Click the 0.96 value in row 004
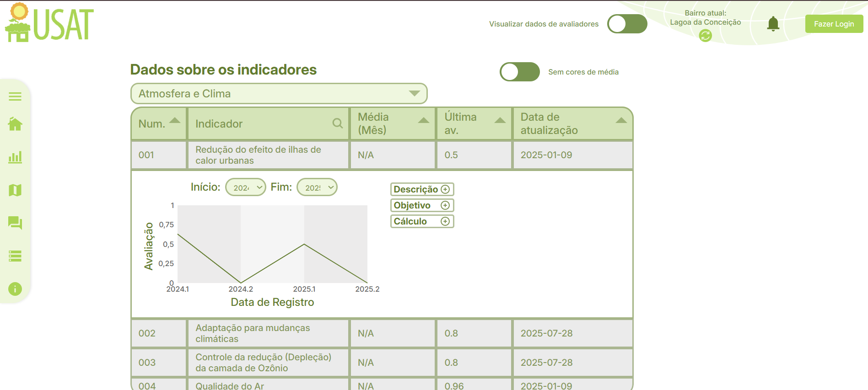Viewport: 868px width, 390px height. pyautogui.click(x=454, y=386)
